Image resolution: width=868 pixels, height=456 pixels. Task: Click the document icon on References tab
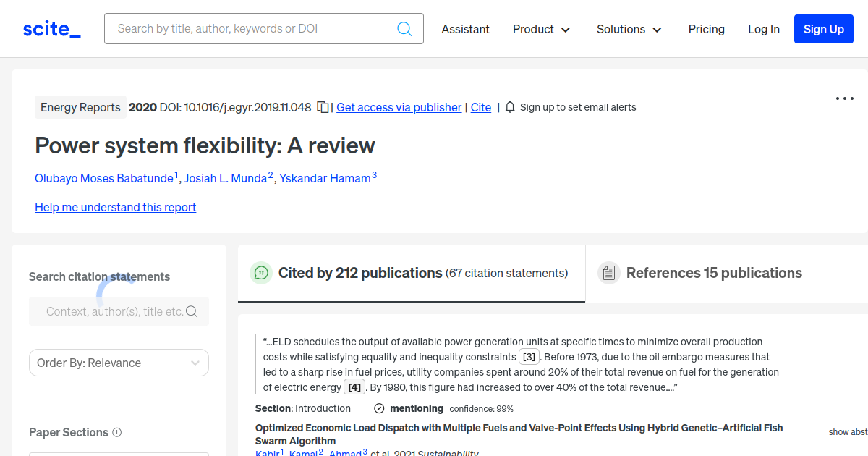(x=608, y=273)
